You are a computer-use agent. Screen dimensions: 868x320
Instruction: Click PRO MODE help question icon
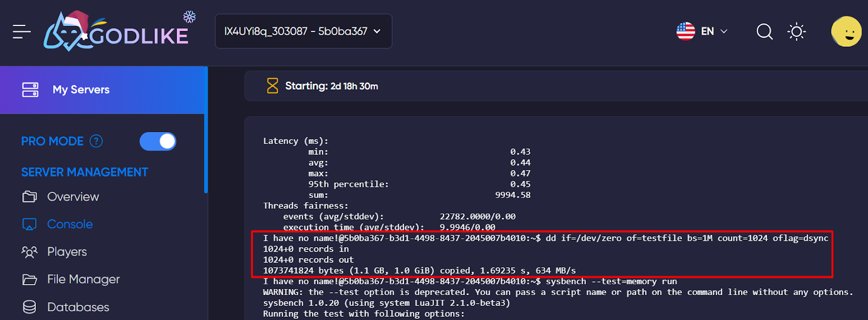(96, 141)
